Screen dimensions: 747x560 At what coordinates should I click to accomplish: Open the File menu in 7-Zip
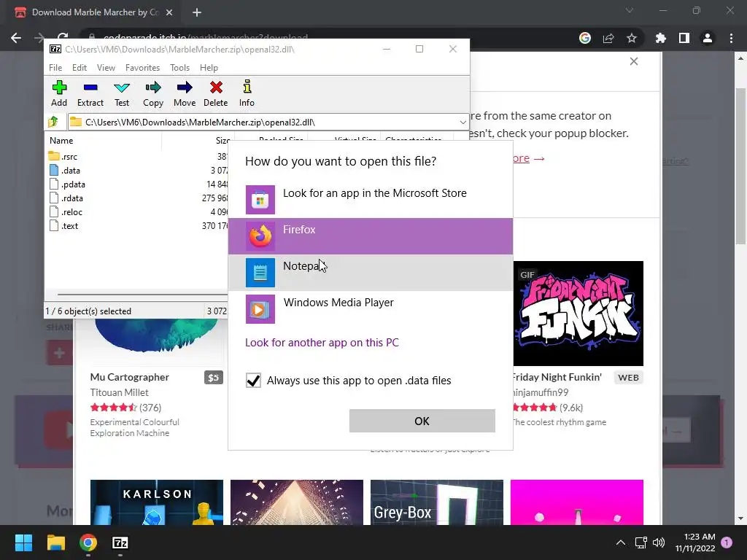point(55,68)
